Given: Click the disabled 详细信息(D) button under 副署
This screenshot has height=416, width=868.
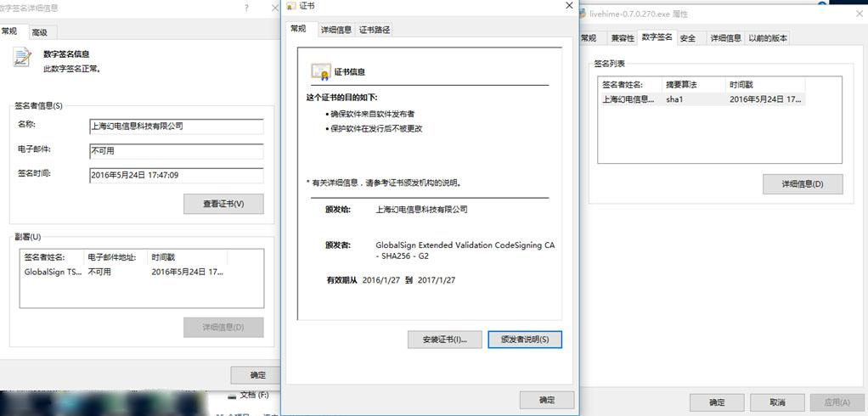Looking at the screenshot, I should [x=223, y=327].
